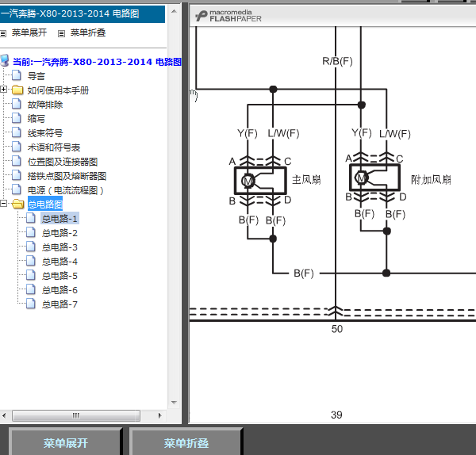This screenshot has height=455, width=476.
Task: Click the page icon next to 术语和符号表
Action: click(x=17, y=147)
